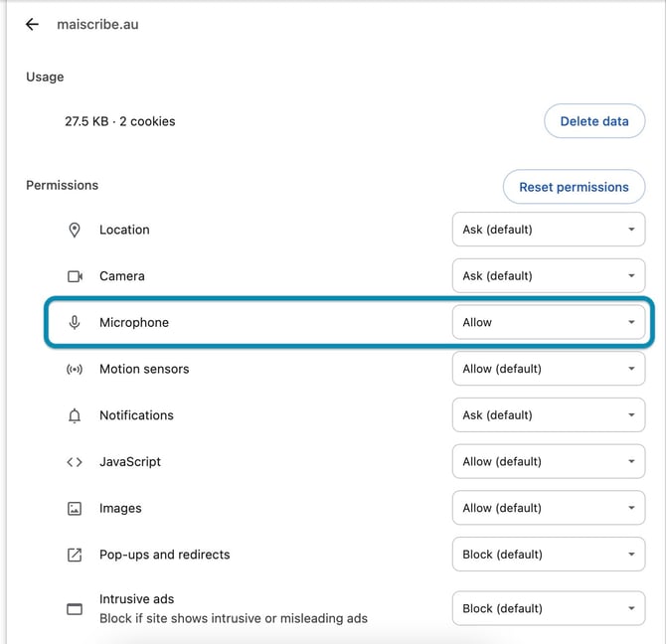Viewport: 666px width, 644px height.
Task: Expand the Motion sensors permission dropdown
Action: pyautogui.click(x=548, y=369)
